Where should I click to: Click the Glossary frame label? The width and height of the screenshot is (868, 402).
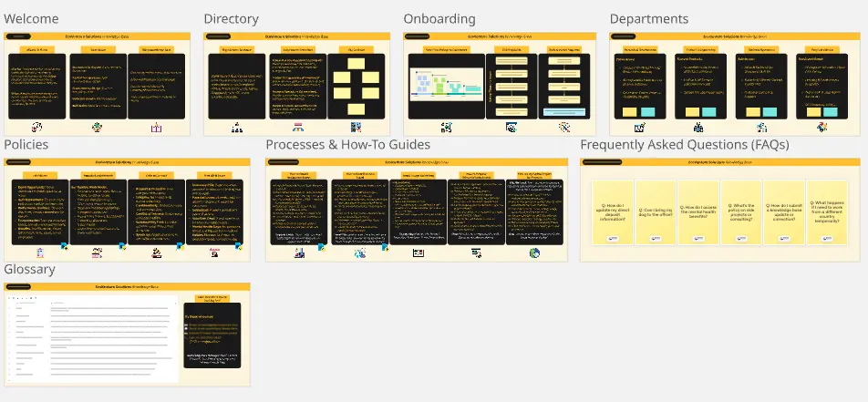(29, 270)
